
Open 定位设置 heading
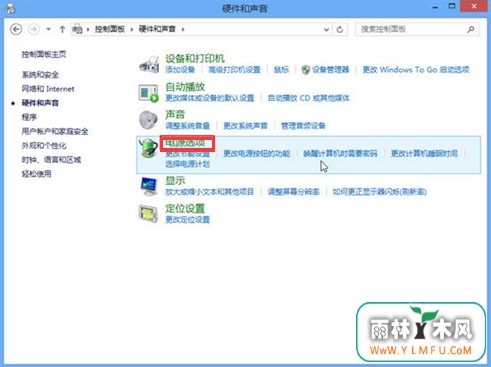(185, 209)
